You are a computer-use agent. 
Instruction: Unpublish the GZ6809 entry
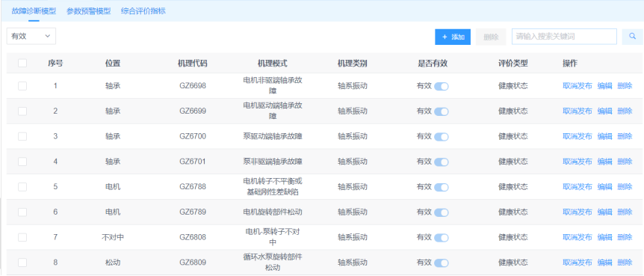coord(577,263)
